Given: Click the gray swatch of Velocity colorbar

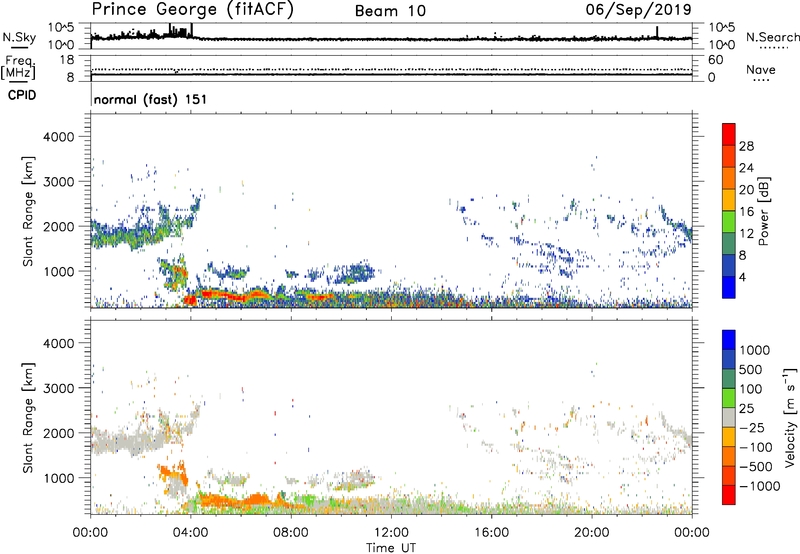Looking at the screenshot, I should [x=729, y=417].
